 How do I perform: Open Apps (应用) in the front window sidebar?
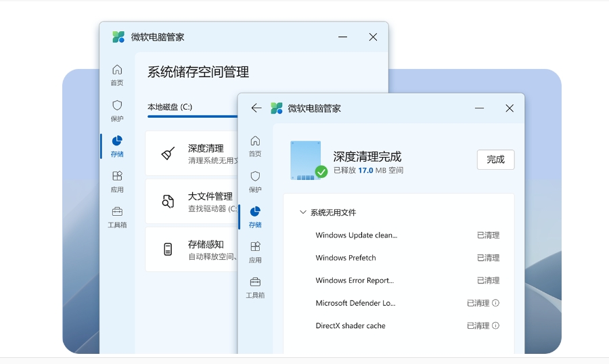pyautogui.click(x=255, y=252)
